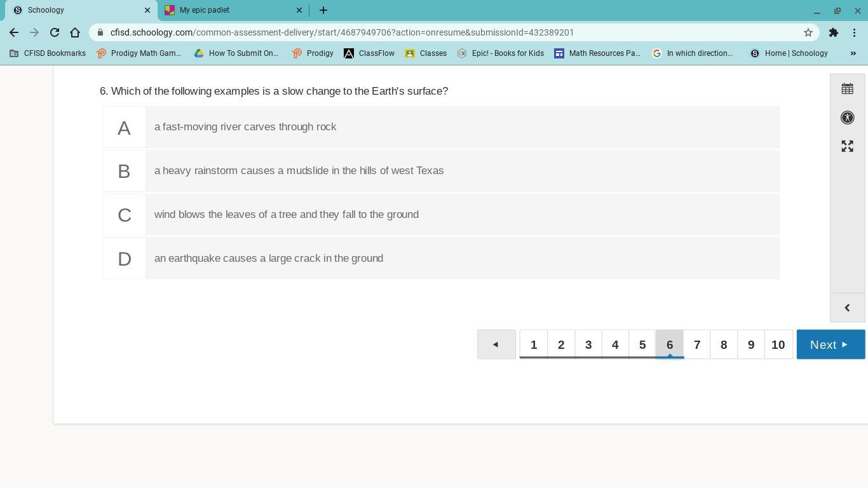Select answer choice A letter box

[124, 127]
